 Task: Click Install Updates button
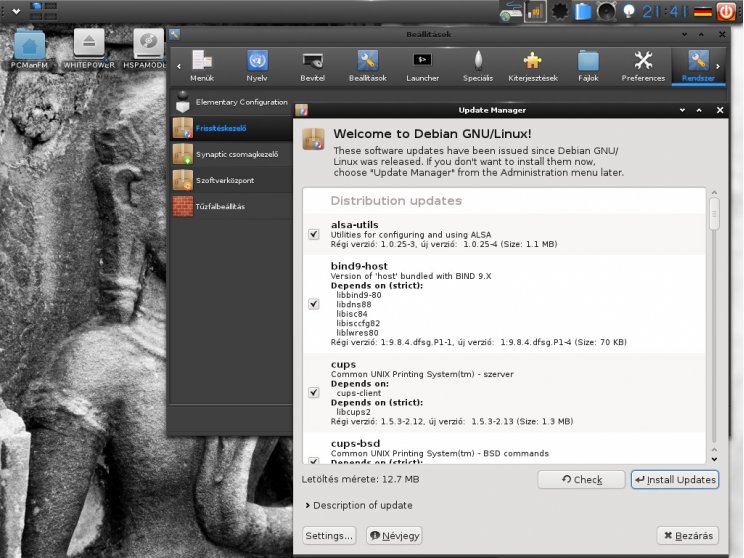(x=675, y=480)
